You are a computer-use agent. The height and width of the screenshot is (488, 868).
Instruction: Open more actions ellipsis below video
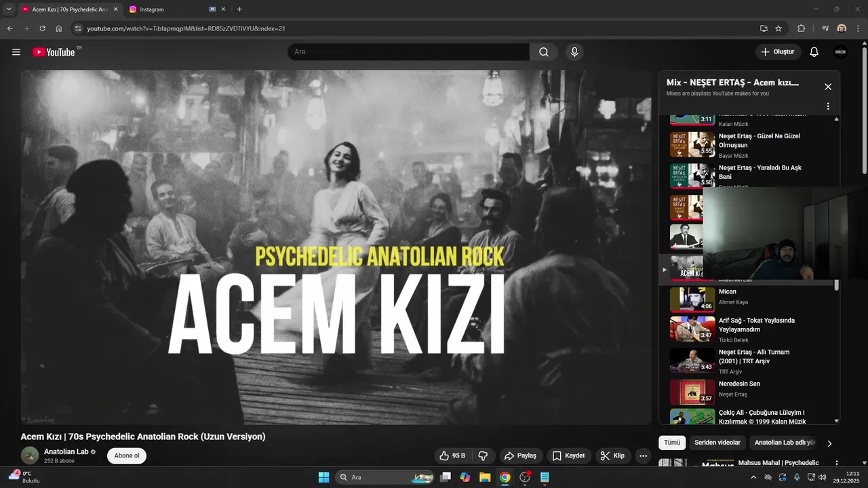pos(644,455)
